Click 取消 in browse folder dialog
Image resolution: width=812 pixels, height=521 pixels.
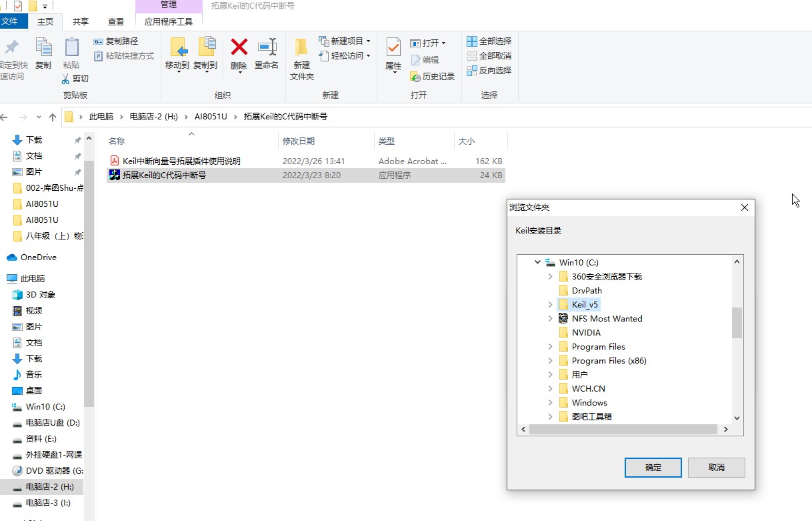tap(717, 468)
